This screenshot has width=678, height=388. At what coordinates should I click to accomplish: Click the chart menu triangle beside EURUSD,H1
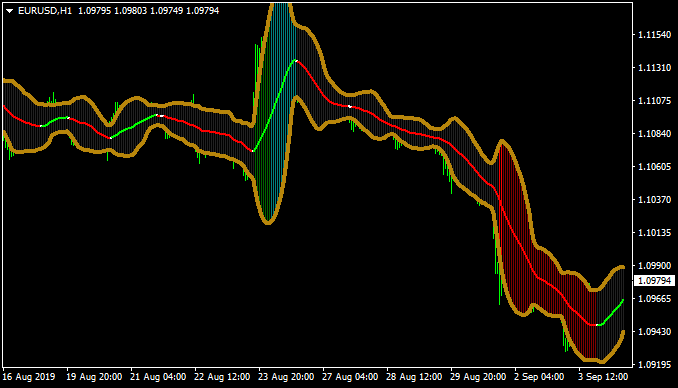point(10,11)
